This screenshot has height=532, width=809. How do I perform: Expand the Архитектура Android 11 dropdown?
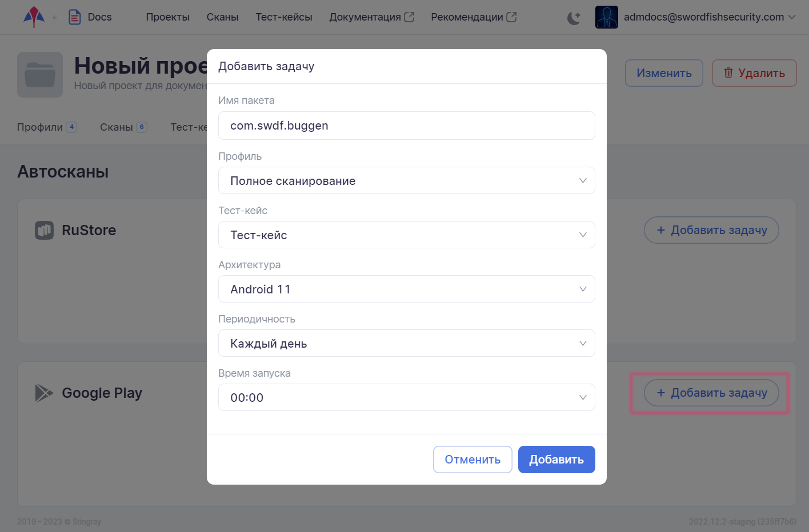pyautogui.click(x=406, y=289)
